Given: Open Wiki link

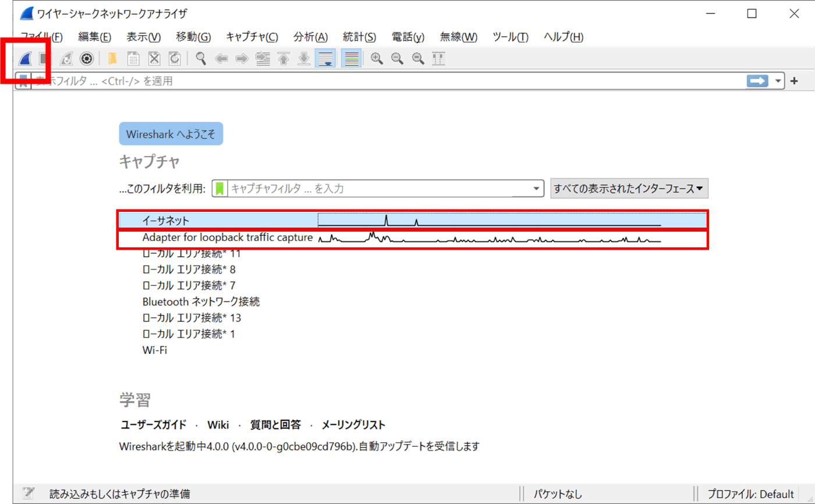Looking at the screenshot, I should coord(218,425).
